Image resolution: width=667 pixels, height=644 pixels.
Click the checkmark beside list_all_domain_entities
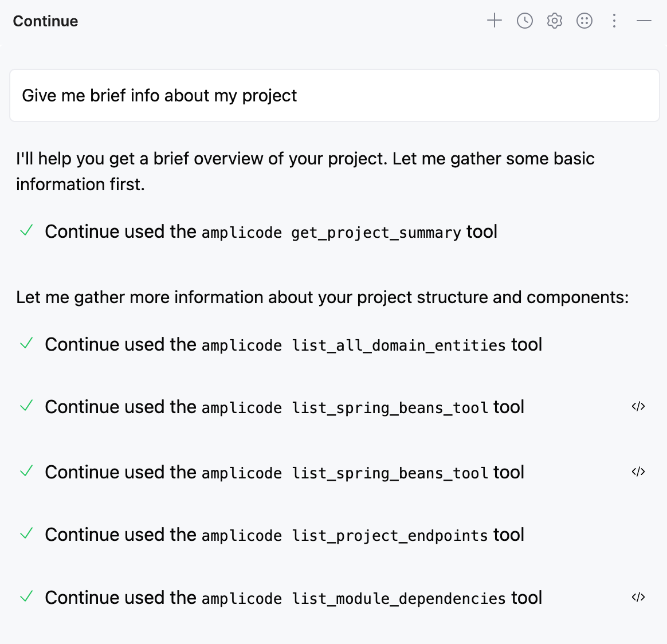[x=26, y=344]
